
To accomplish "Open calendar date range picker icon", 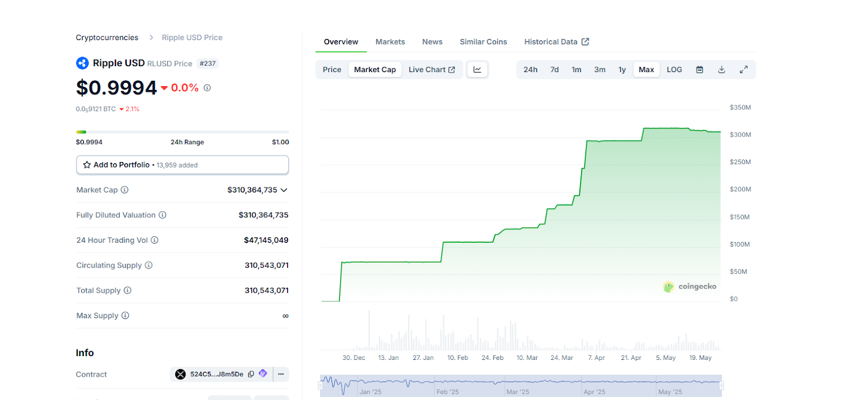I will click(700, 69).
